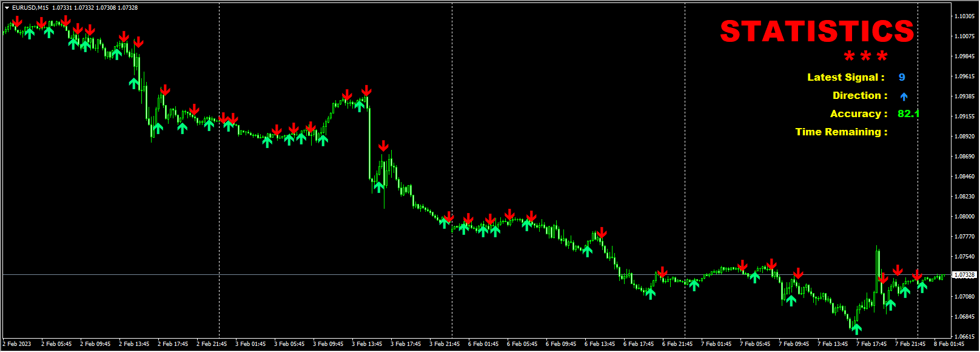Click the green buy arrow at the chart's lowest low

[x=856, y=328]
